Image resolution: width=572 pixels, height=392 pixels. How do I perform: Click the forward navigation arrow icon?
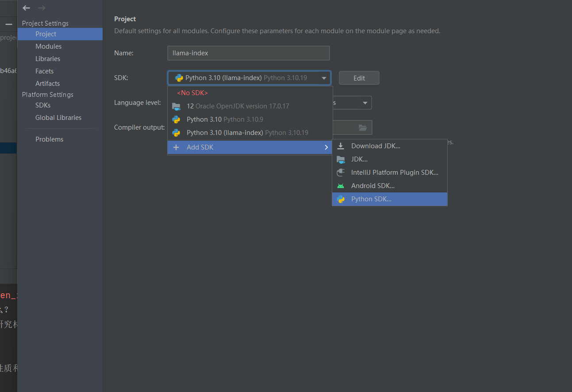coord(42,8)
